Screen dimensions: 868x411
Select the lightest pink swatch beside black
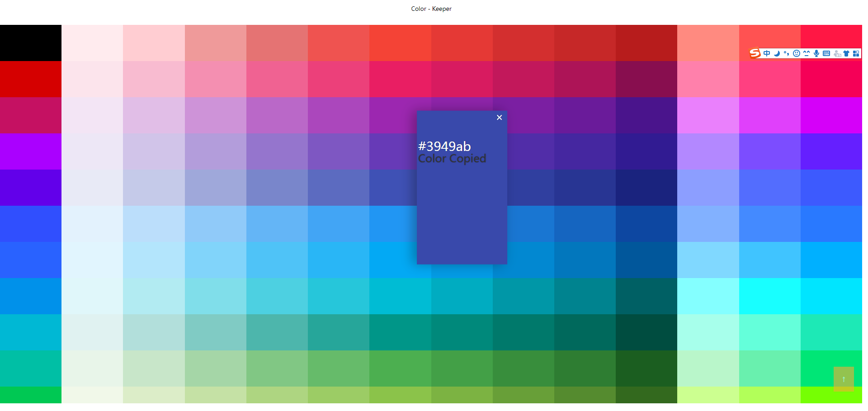click(92, 43)
